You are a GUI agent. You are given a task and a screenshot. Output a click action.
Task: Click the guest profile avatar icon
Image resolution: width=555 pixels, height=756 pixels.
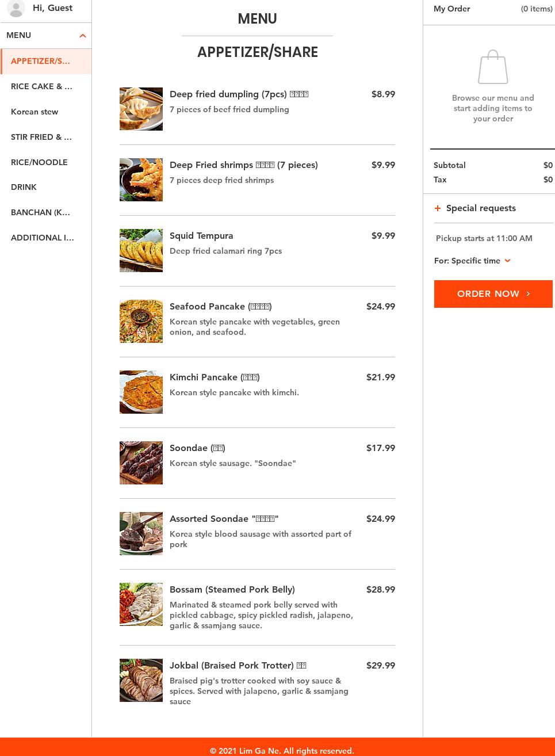pos(16,8)
